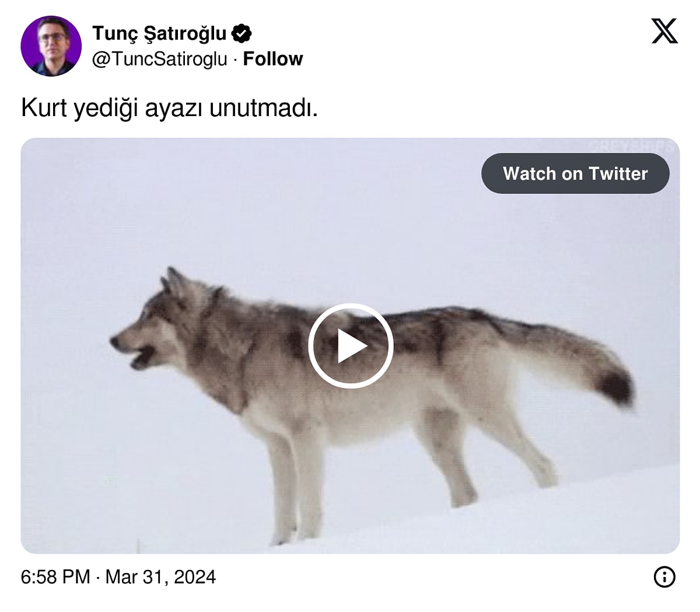The height and width of the screenshot is (612, 700).
Task: Follow the account via the Follow link
Action: coord(272,59)
